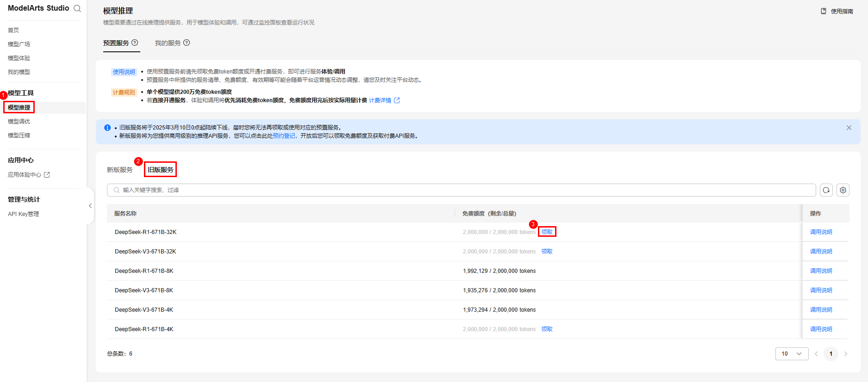The width and height of the screenshot is (868, 382).
Task: Click service name DeepSeek-V3-671B-8K
Action: [144, 290]
